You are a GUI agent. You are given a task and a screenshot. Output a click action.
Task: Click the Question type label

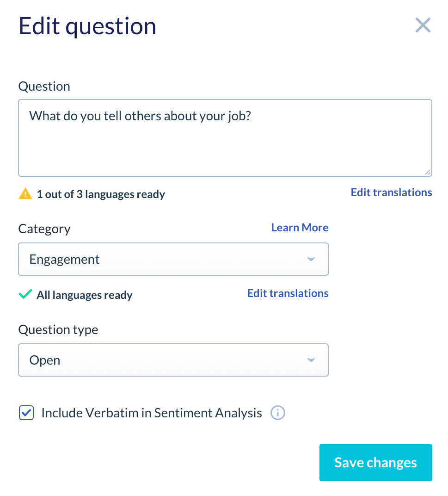click(58, 330)
